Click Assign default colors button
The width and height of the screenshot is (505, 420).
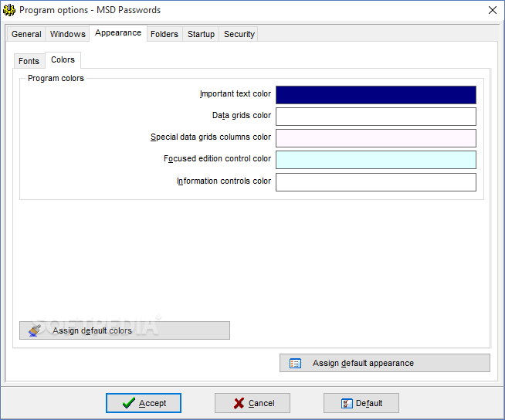click(124, 330)
